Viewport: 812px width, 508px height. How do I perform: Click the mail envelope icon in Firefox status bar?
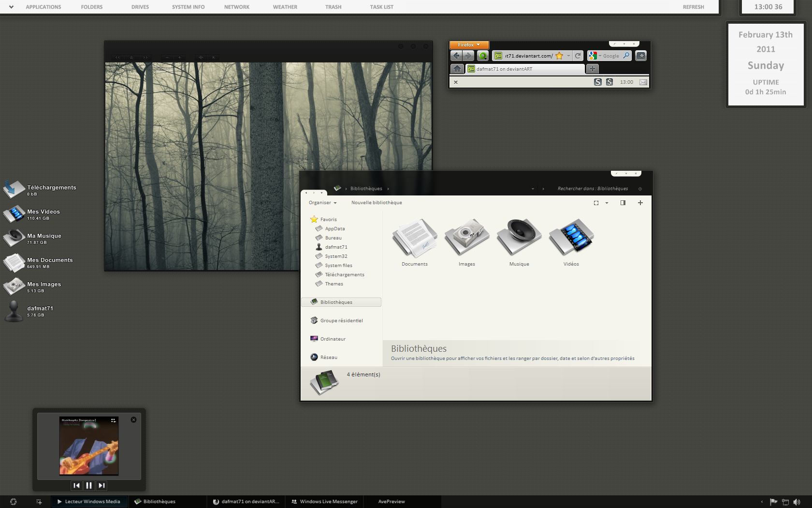pos(643,82)
